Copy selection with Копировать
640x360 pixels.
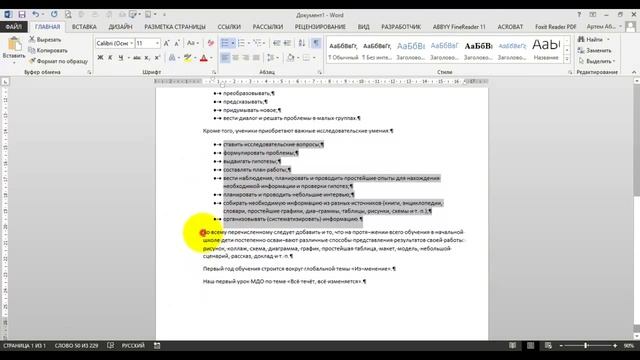(48, 50)
